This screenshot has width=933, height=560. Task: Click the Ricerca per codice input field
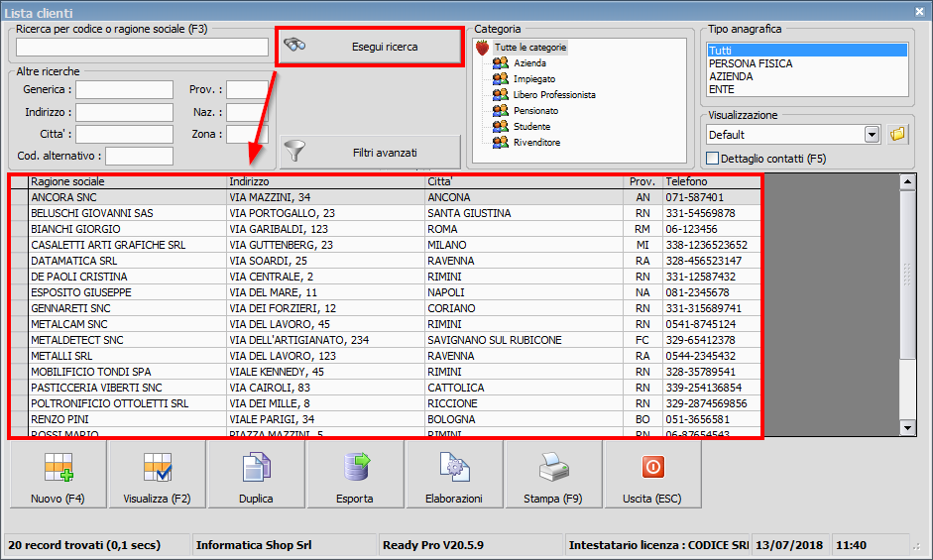click(142, 47)
